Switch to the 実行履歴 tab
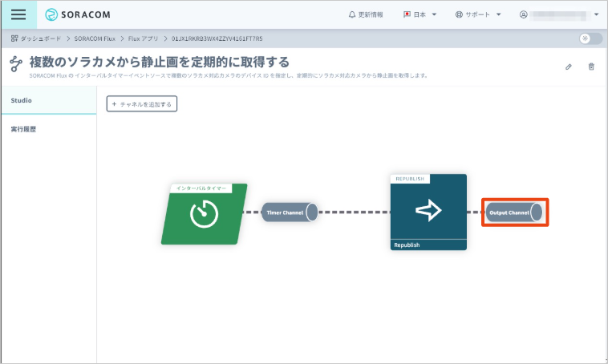Image resolution: width=608 pixels, height=364 pixels. [49, 129]
